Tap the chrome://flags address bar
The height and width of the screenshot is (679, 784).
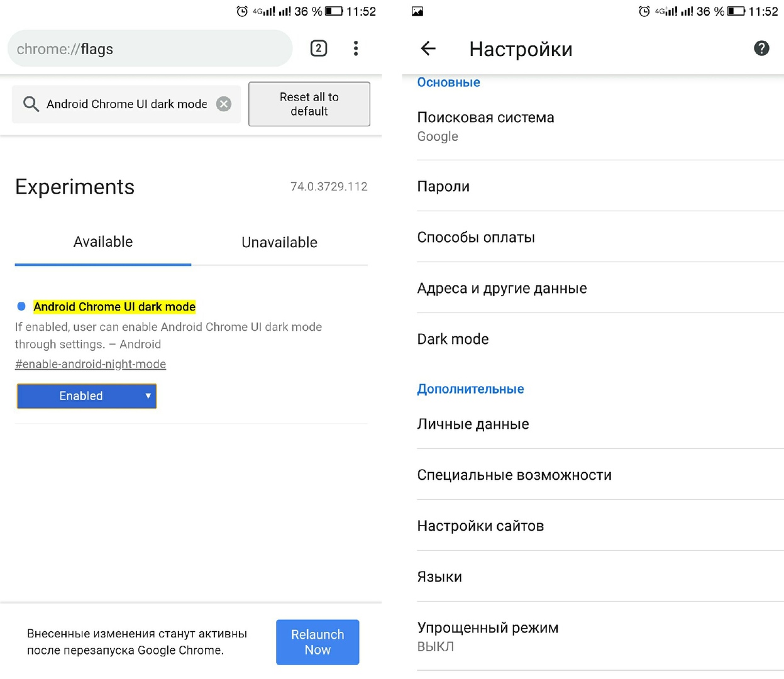150,49
